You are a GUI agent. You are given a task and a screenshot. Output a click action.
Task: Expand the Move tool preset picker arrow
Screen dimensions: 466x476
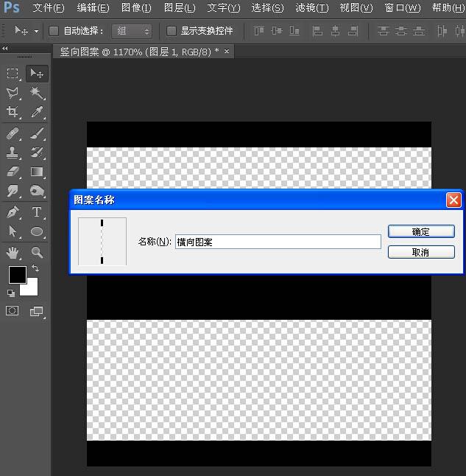[36, 32]
